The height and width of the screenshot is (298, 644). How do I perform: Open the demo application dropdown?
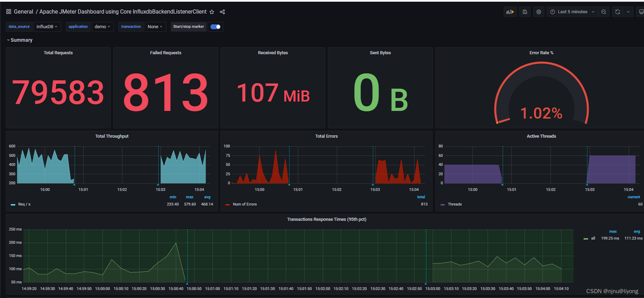(103, 27)
